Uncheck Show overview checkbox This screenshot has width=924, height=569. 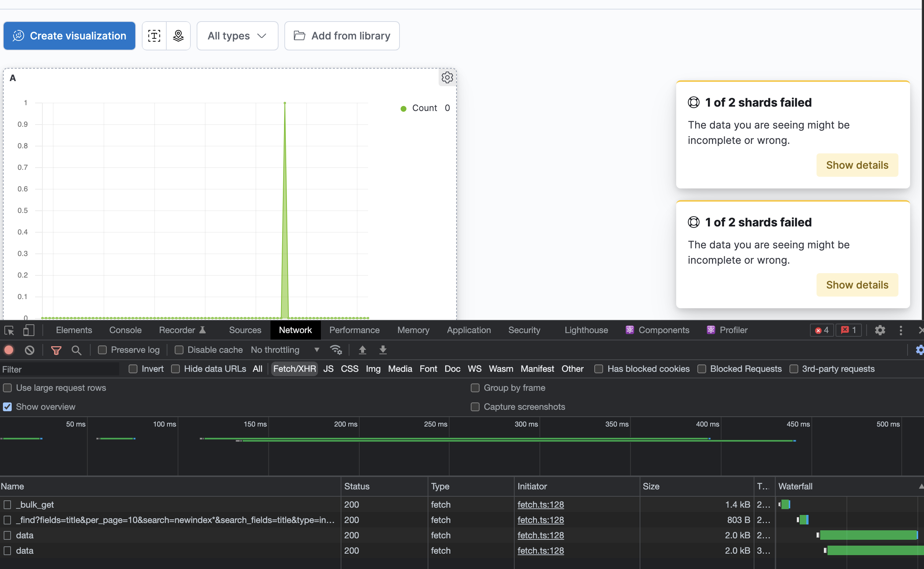point(8,407)
